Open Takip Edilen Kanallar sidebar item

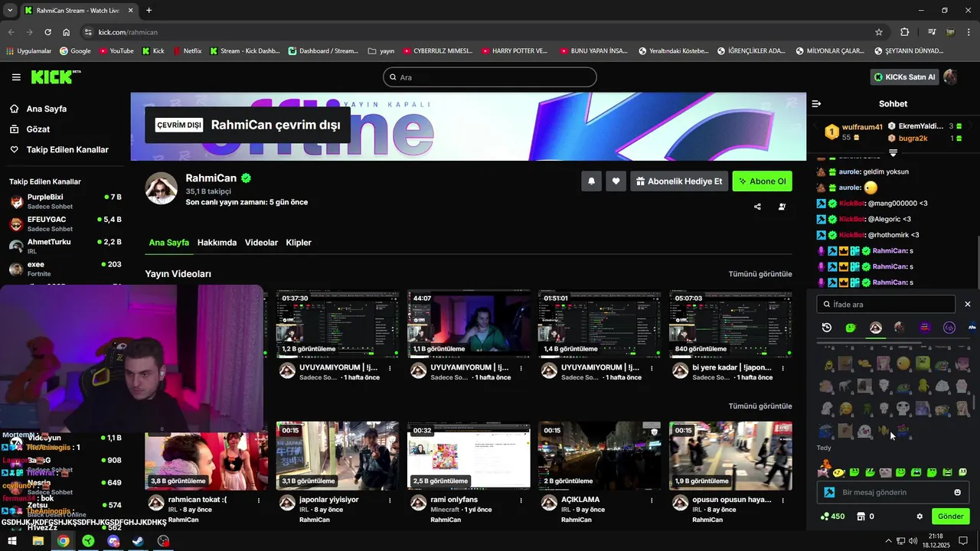67,150
